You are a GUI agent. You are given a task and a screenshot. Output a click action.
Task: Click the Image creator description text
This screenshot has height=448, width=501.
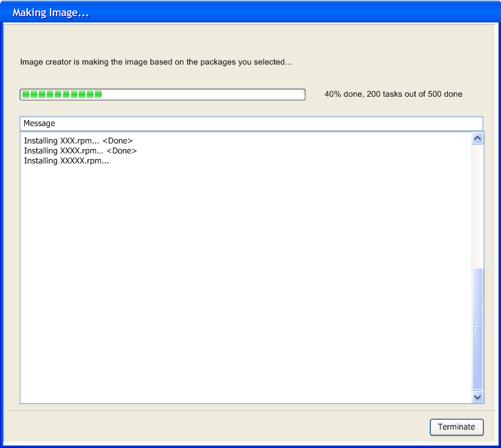point(156,62)
